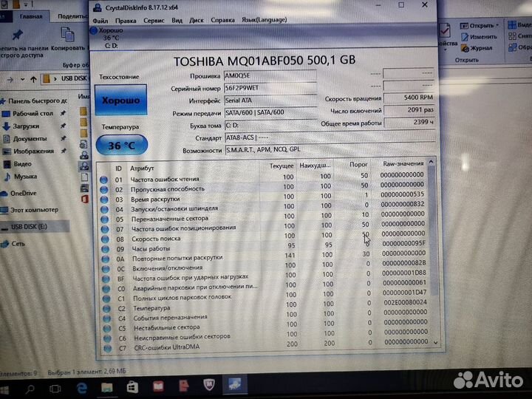Click the Raw-значения column header
This screenshot has width=532, height=399.
click(403, 163)
